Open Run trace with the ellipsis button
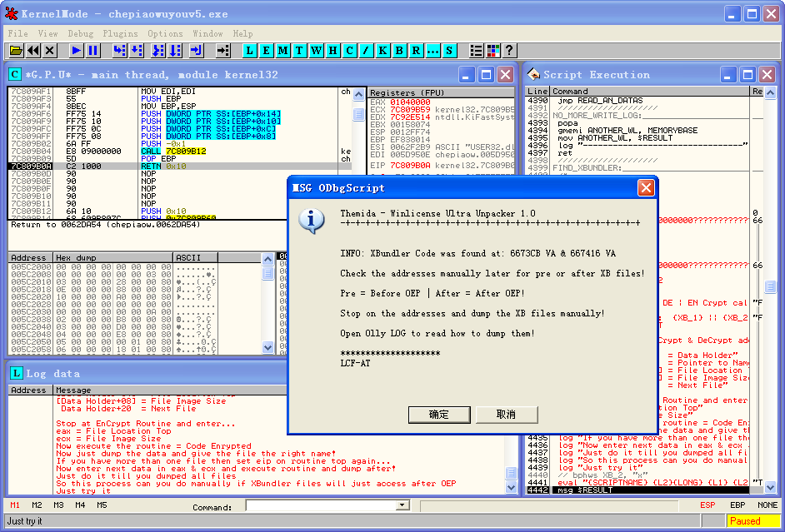Screen dimensions: 785x532 [x=432, y=51]
